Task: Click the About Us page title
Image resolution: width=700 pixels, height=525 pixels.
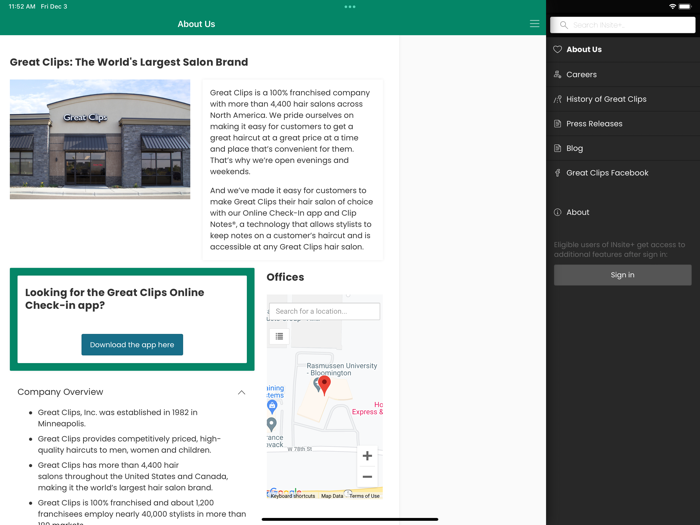Action: (x=196, y=24)
